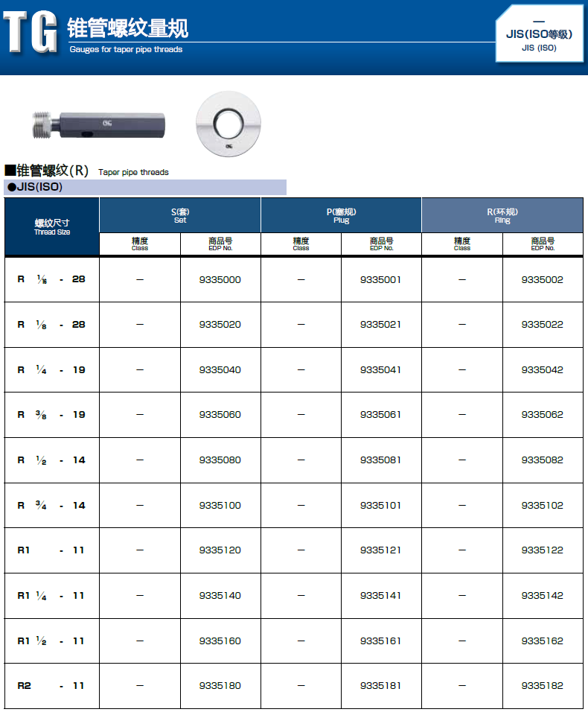The image size is (588, 715).
Task: Click thread size R 1/16 - 28
Action: pyautogui.click(x=51, y=279)
